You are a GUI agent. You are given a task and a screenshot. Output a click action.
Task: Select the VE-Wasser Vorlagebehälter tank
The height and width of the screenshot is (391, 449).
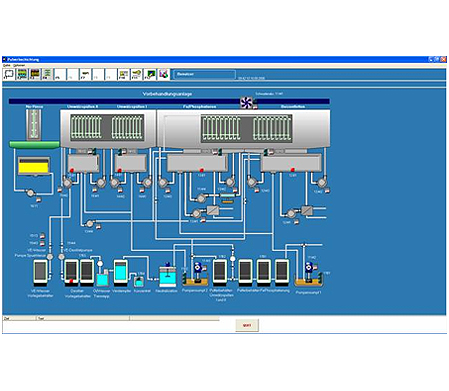[x=40, y=273]
